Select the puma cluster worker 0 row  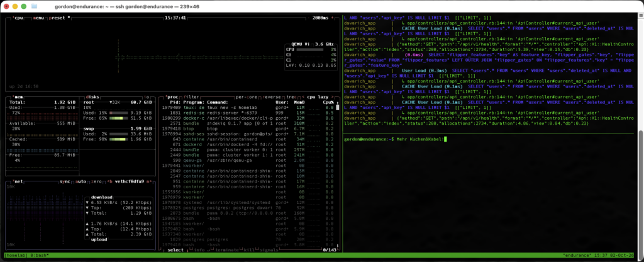coord(248,150)
